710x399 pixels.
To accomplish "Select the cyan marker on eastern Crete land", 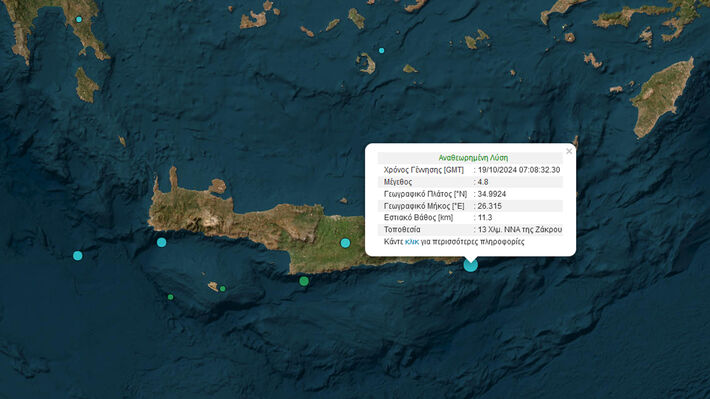I will (345, 243).
